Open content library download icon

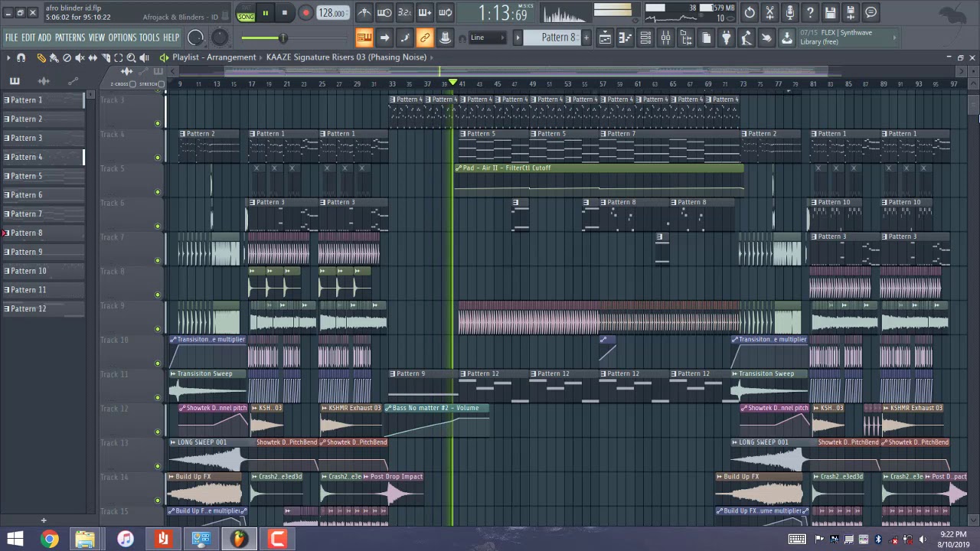786,38
